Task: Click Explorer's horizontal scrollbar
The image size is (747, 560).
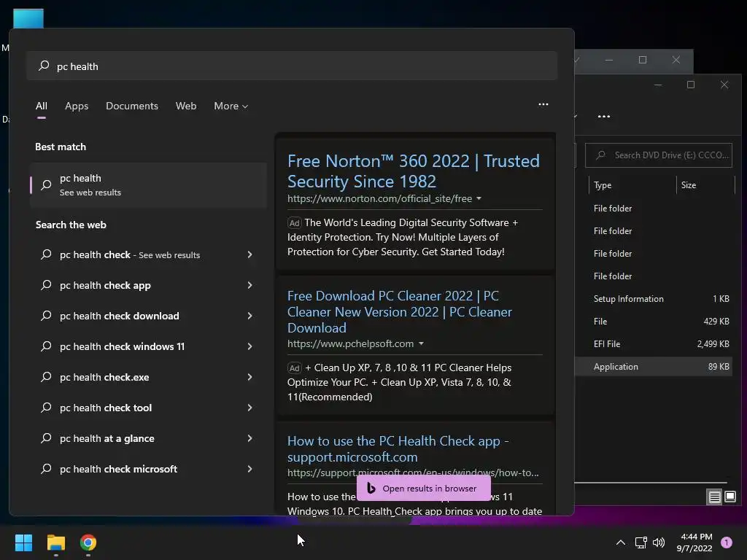Action: (x=651, y=483)
